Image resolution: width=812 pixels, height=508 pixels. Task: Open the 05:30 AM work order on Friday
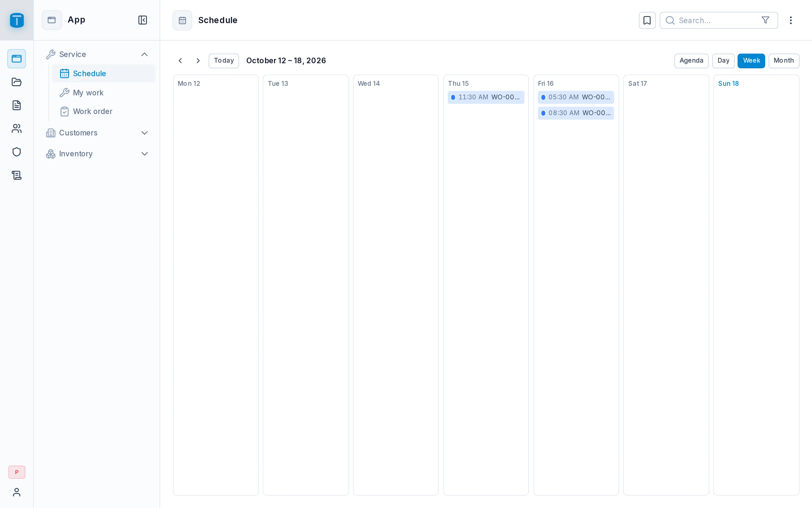tap(576, 97)
